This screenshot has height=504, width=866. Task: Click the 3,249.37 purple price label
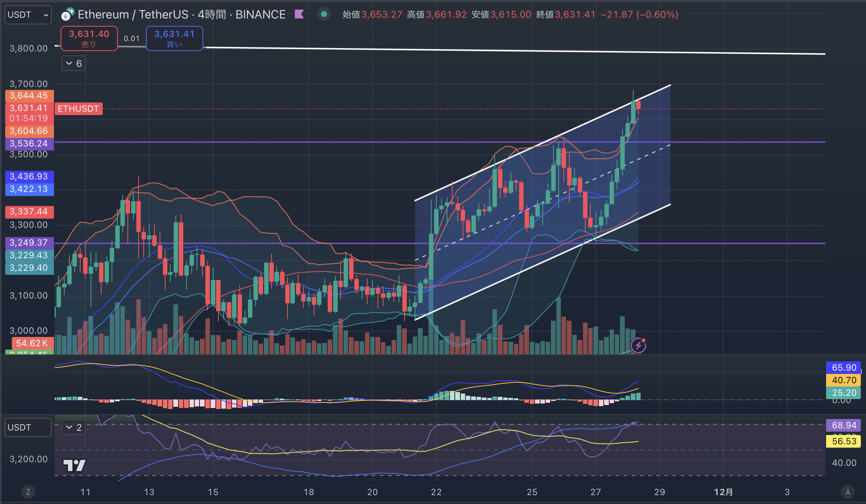point(29,243)
